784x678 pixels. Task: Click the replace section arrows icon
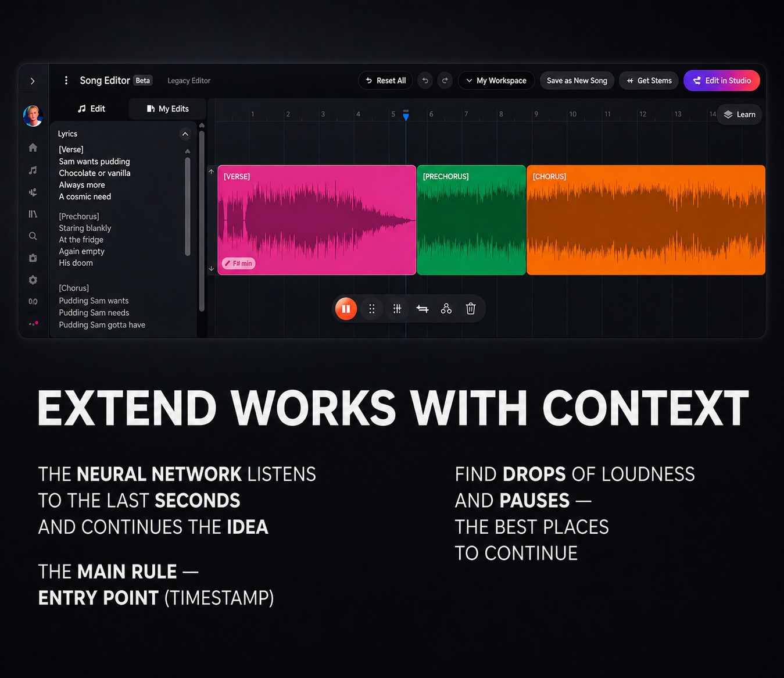coord(423,309)
